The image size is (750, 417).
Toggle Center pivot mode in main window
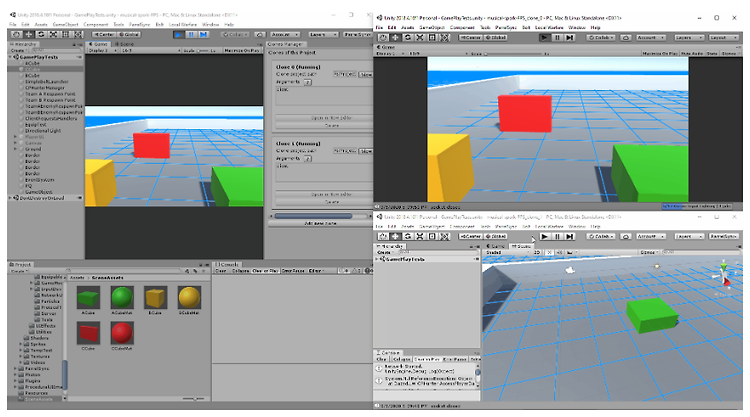click(104, 34)
